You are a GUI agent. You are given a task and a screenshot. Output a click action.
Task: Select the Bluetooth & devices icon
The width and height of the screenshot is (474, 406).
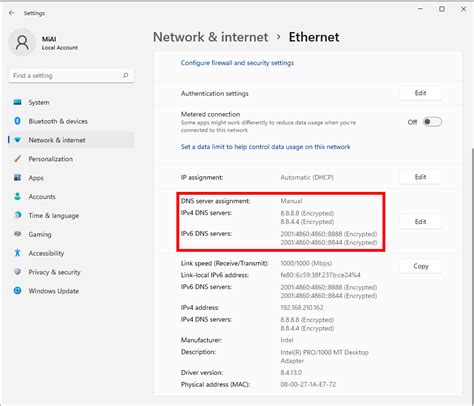[x=17, y=121]
